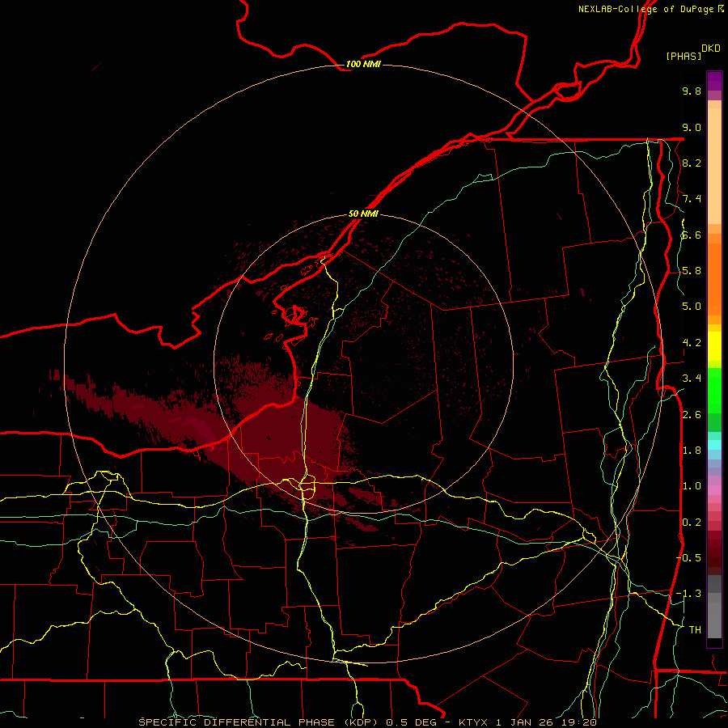Click the 4.2 value on color scale

692,343
